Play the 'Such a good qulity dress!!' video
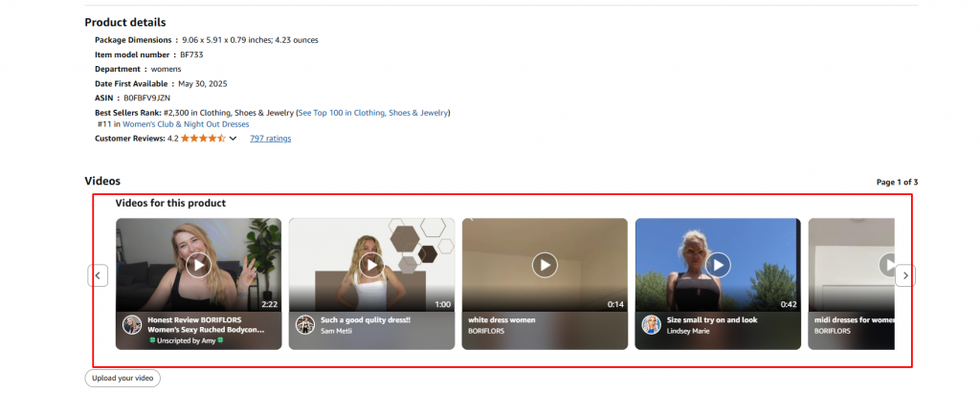 (x=372, y=265)
